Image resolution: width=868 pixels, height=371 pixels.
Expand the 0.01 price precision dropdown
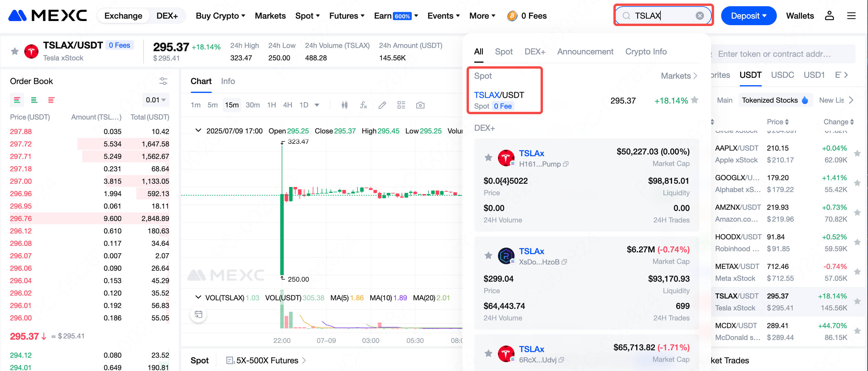point(155,100)
